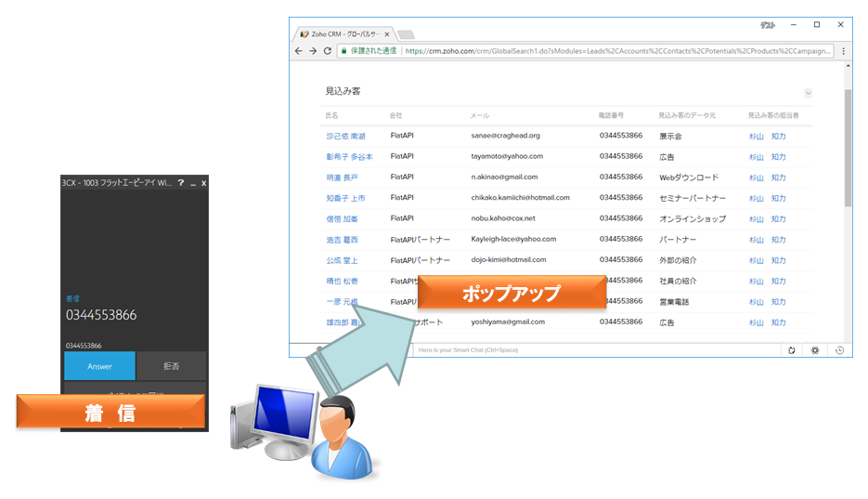Viewport: 868px width, 499px height.
Task: Click the green secure-connection padlock icon
Action: tap(343, 51)
